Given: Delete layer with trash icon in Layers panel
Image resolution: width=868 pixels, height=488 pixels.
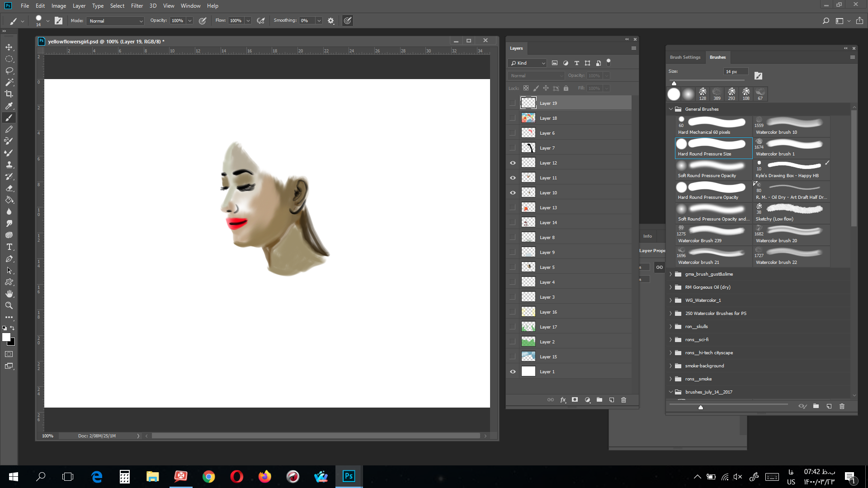Looking at the screenshot, I should [624, 400].
